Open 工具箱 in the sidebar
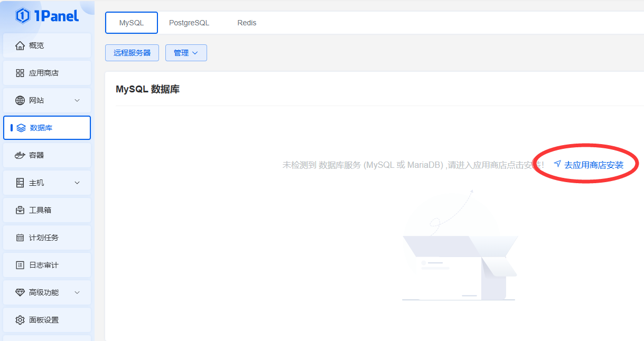Image resolution: width=644 pixels, height=341 pixels. click(x=47, y=210)
